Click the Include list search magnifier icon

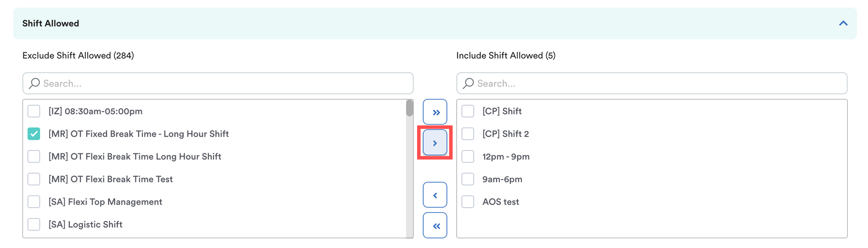[x=468, y=83]
